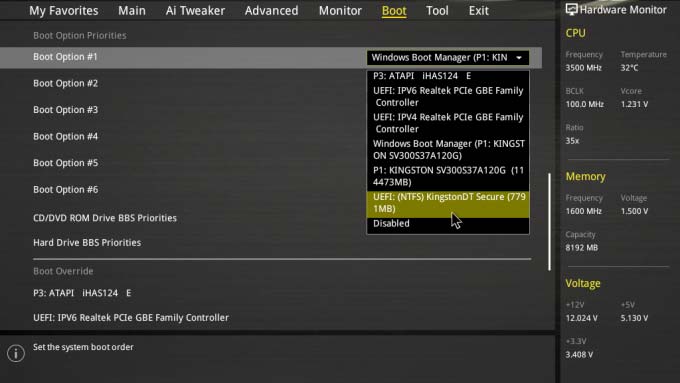This screenshot has width=680, height=383.
Task: Click the 8192 MB capacity value
Action: (x=582, y=248)
